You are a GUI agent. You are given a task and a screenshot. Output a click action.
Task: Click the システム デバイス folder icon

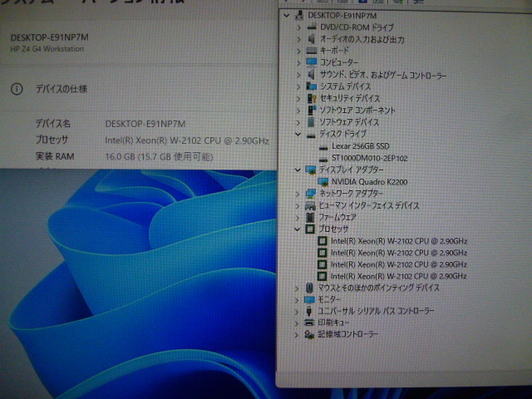click(311, 86)
